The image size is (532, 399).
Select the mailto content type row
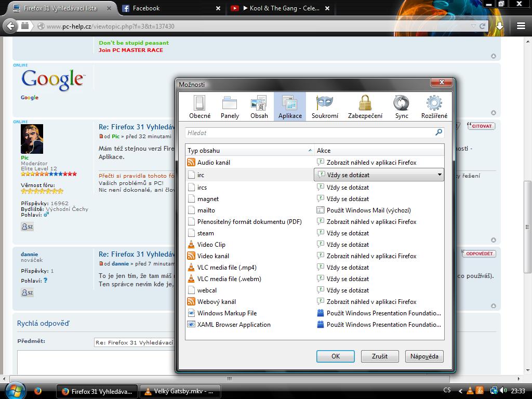pos(314,210)
